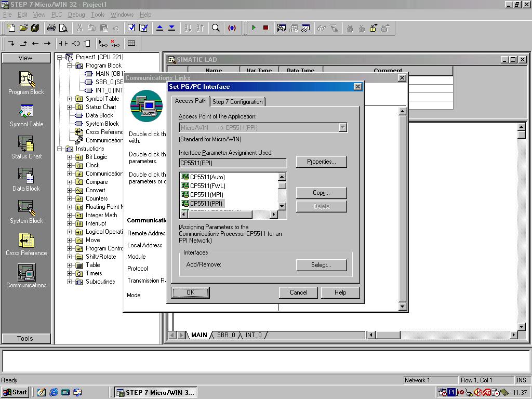Open the PLC menu
The height and width of the screenshot is (399, 532).
coord(57,15)
